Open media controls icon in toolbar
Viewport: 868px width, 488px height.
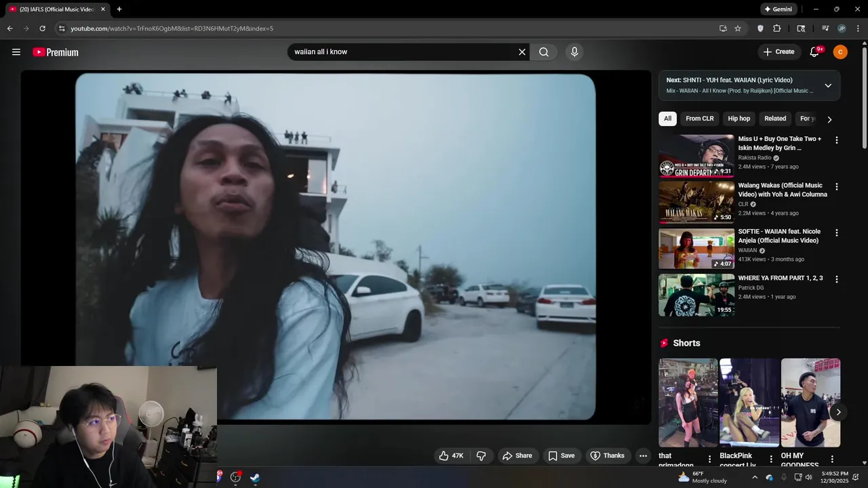point(825,28)
